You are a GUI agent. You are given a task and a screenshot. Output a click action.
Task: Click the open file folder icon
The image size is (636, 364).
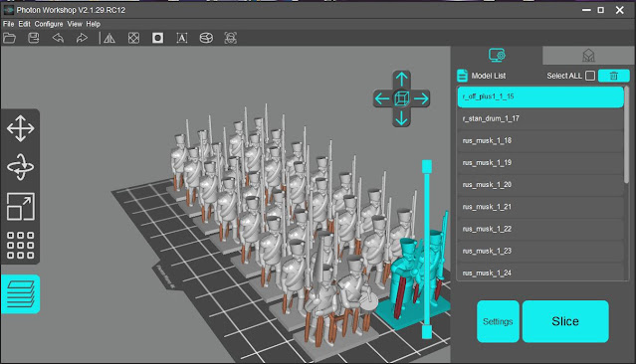point(9,38)
